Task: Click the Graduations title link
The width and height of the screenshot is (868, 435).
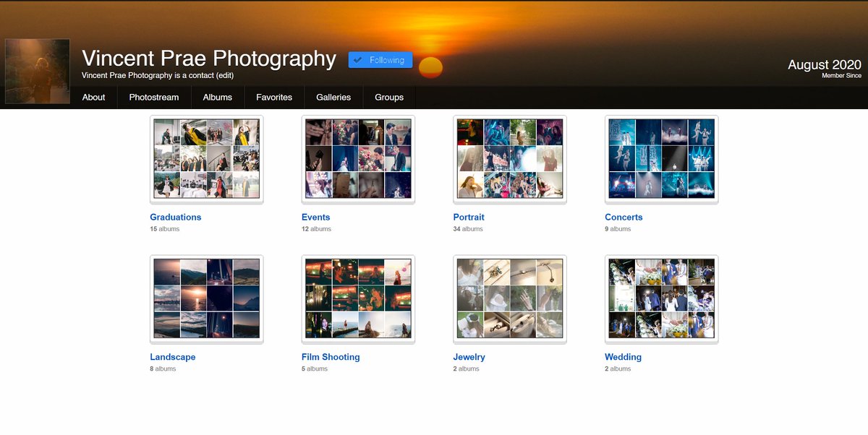Action: (x=176, y=217)
